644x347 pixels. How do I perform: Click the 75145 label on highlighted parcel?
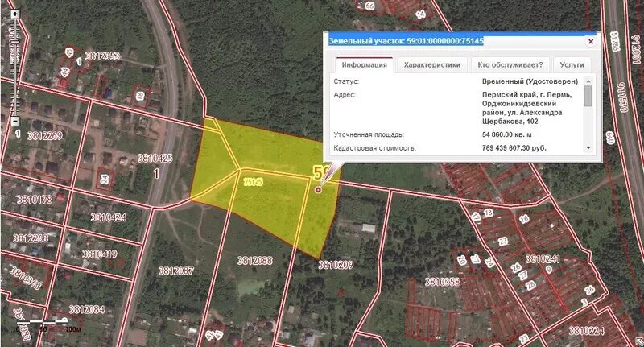253,182
